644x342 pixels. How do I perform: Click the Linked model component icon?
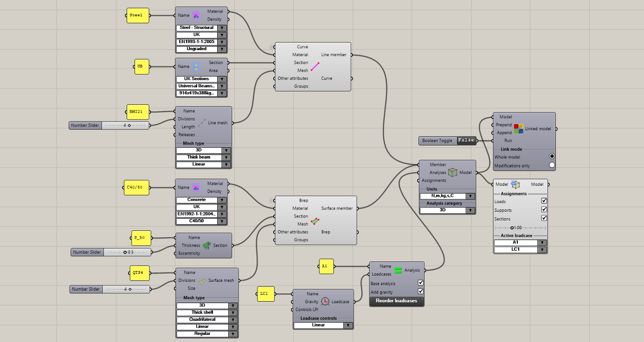(x=519, y=129)
